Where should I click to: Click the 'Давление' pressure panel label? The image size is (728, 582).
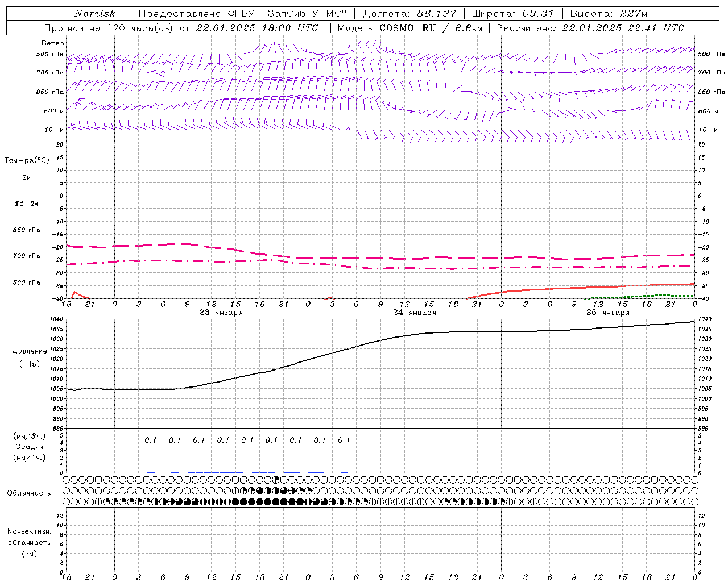click(30, 351)
